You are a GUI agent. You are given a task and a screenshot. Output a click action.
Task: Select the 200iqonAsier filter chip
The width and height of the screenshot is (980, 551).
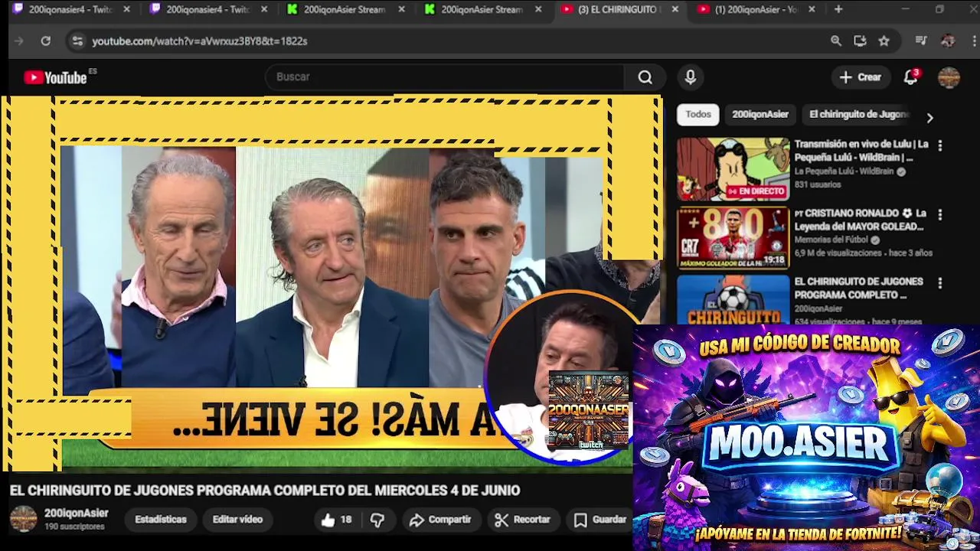[759, 114]
